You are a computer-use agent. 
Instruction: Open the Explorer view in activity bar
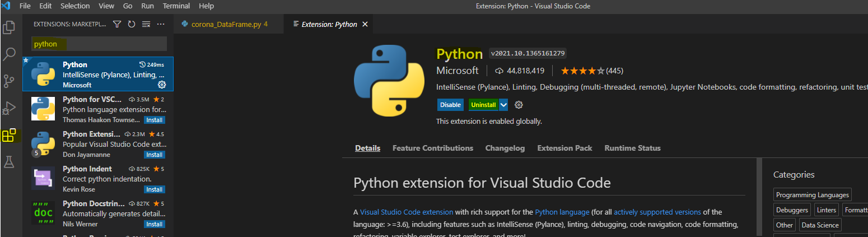[x=9, y=27]
